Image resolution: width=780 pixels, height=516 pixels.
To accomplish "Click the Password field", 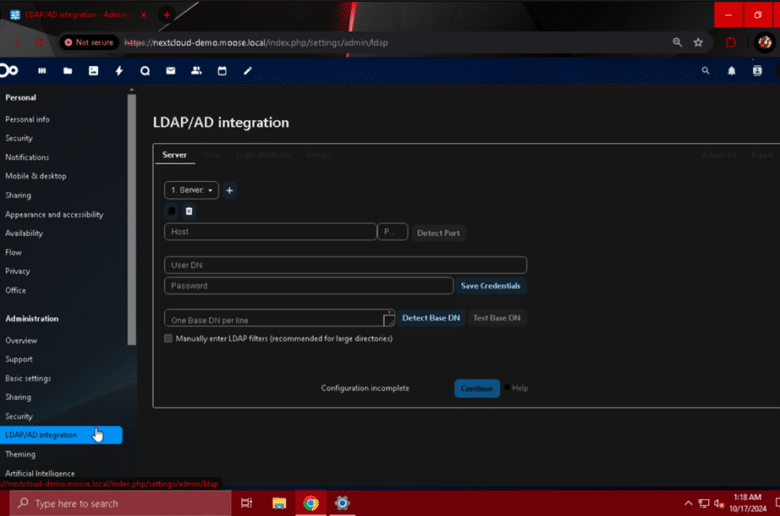I will click(308, 286).
